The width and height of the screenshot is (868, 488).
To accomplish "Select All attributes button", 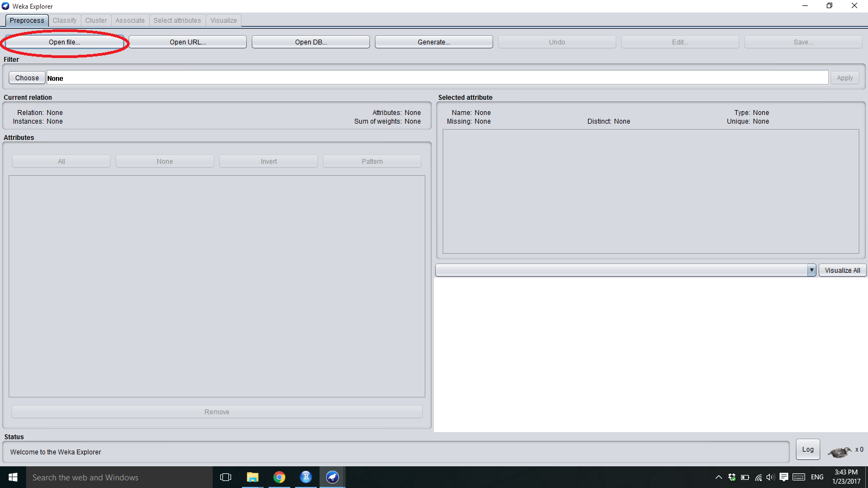I will [x=61, y=161].
